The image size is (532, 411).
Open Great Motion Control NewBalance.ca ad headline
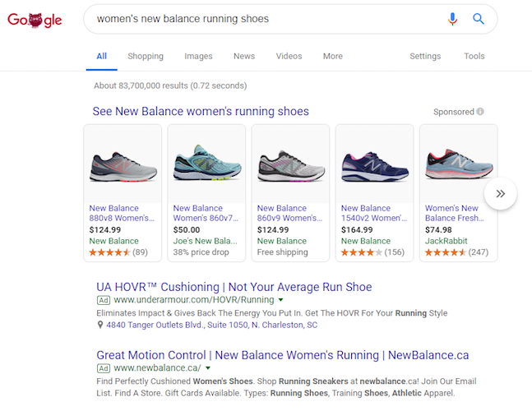click(283, 355)
